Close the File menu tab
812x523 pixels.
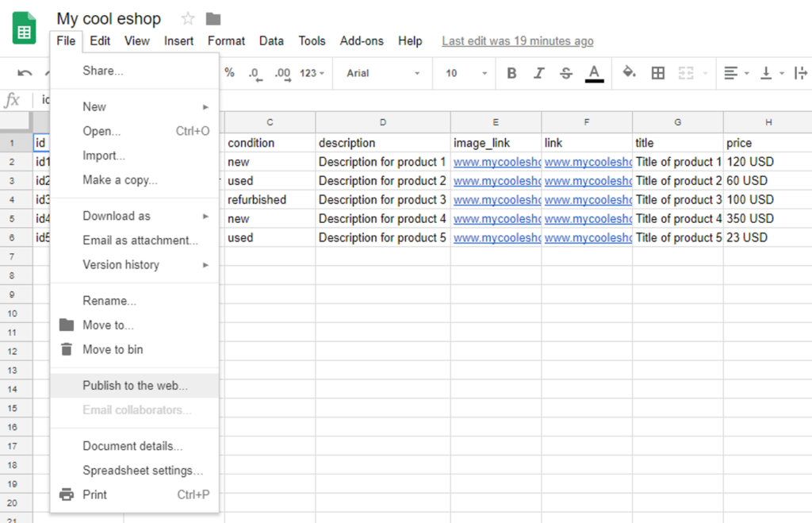[67, 41]
